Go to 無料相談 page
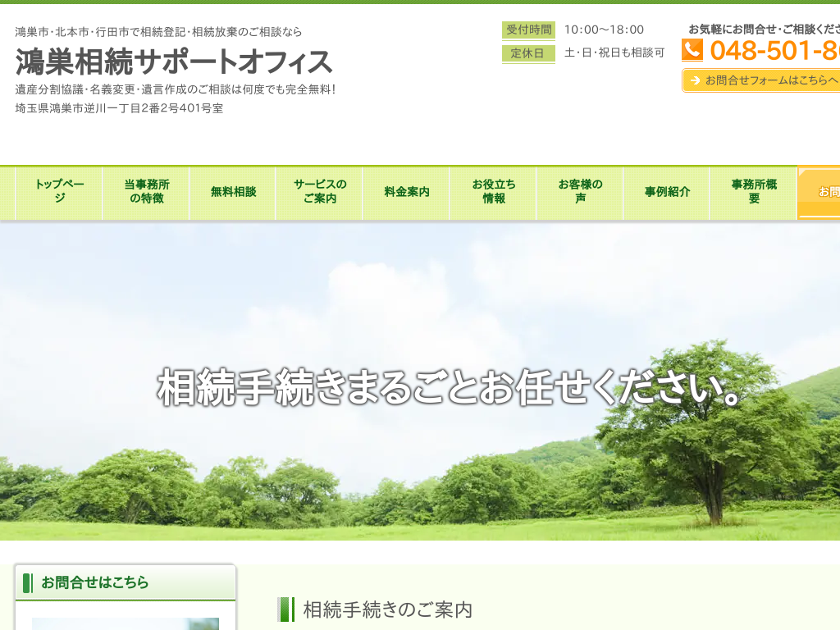840x630 pixels. pyautogui.click(x=232, y=192)
